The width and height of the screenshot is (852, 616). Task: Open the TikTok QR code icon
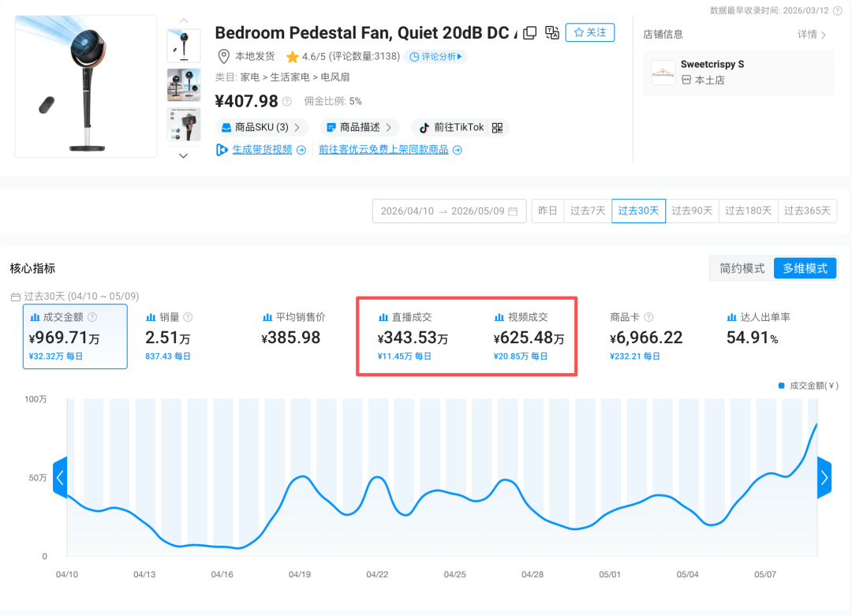(x=497, y=128)
